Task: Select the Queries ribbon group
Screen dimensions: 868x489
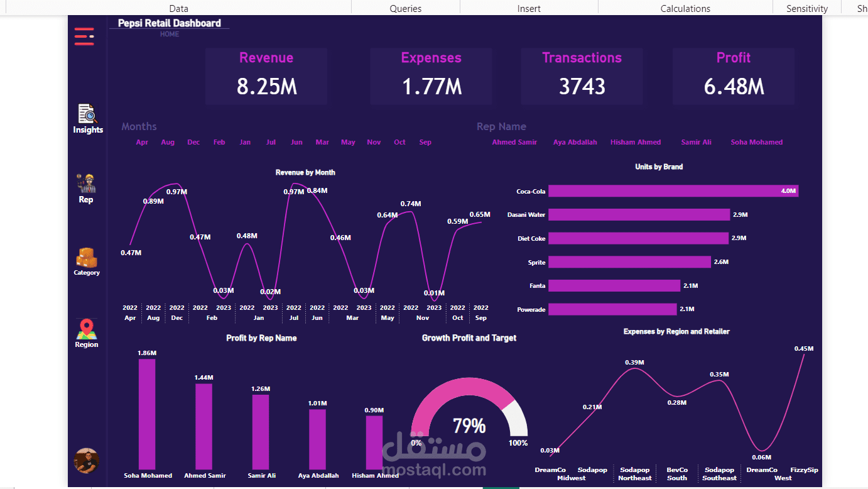Action: [406, 8]
